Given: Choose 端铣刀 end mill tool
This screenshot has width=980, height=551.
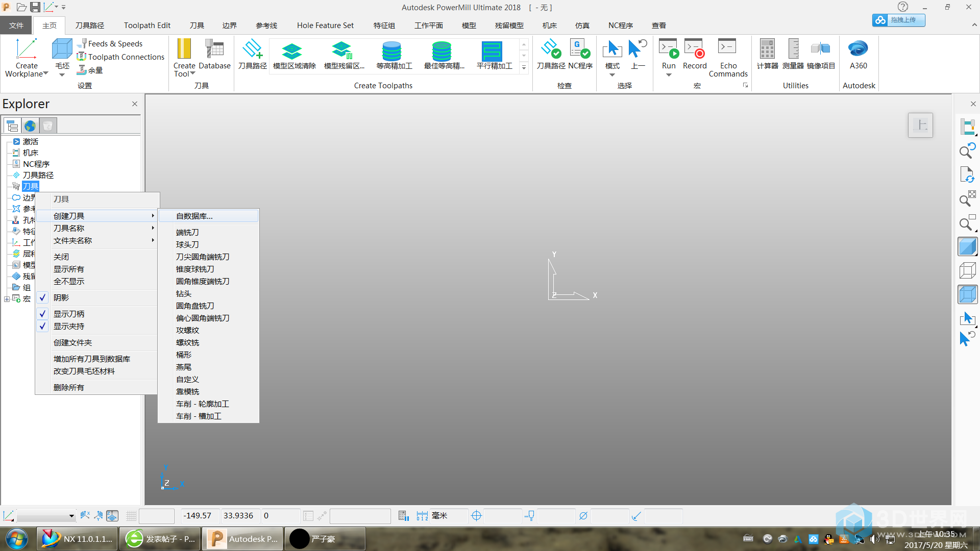Looking at the screenshot, I should (208, 233).
